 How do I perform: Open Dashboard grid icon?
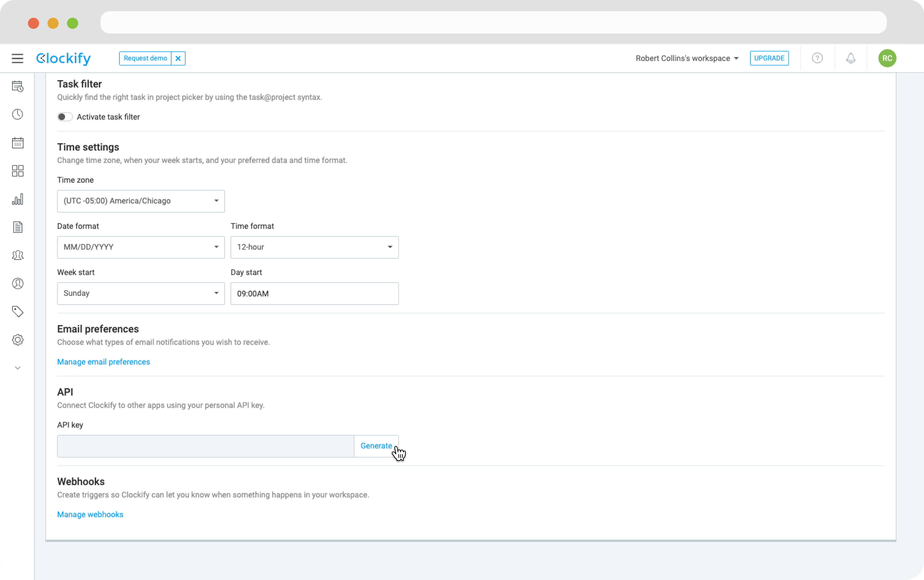pyautogui.click(x=18, y=171)
